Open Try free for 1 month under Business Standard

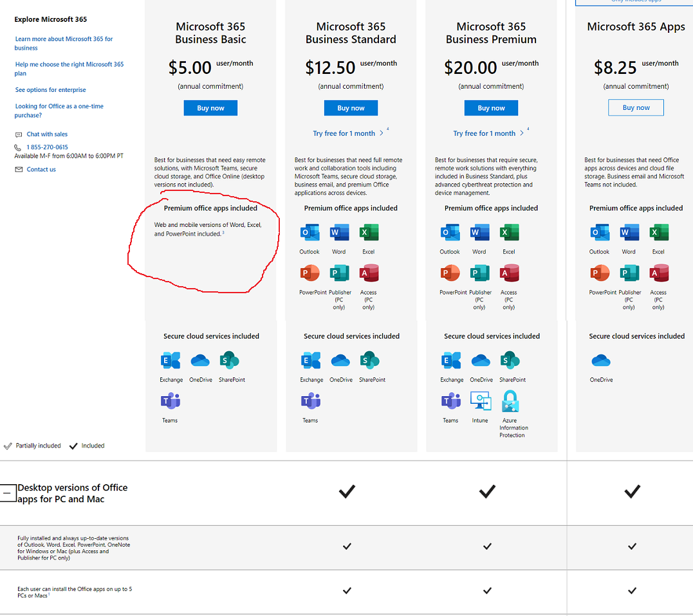coord(348,133)
